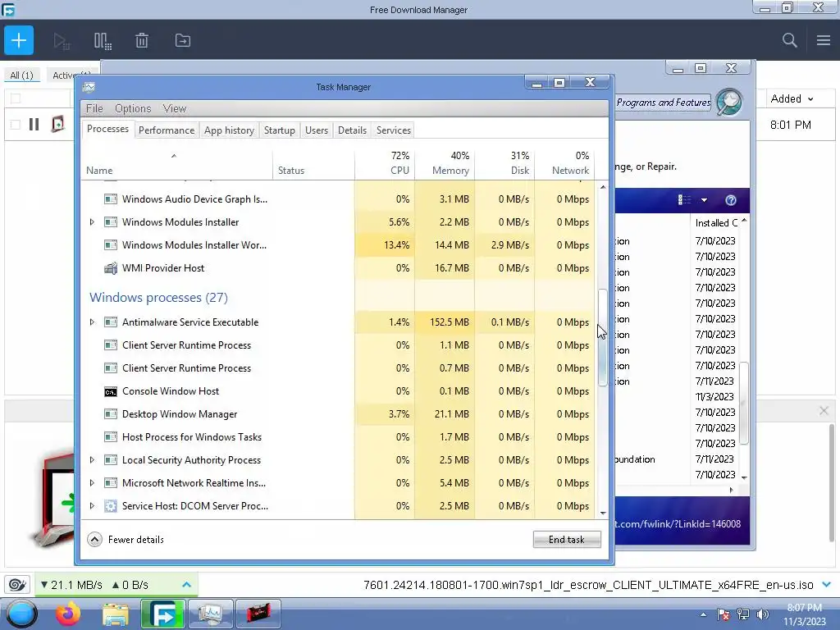Click the view options icon in Programs window
Image resolution: width=840 pixels, height=630 pixels.
pos(684,200)
